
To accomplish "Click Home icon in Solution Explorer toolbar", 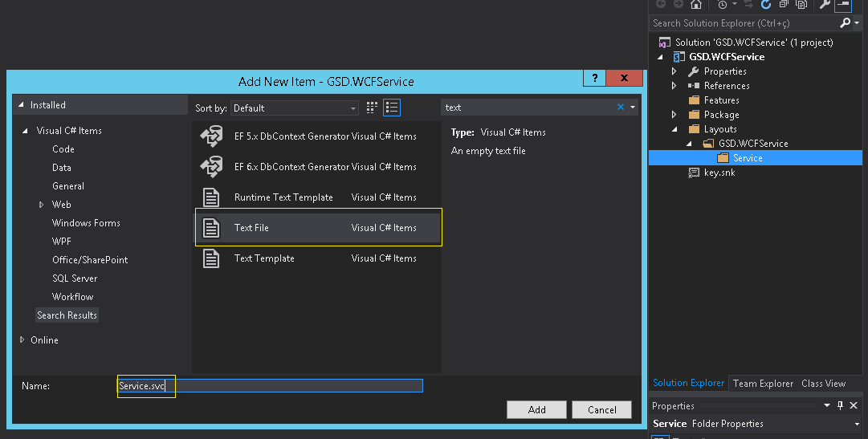I will [x=696, y=5].
